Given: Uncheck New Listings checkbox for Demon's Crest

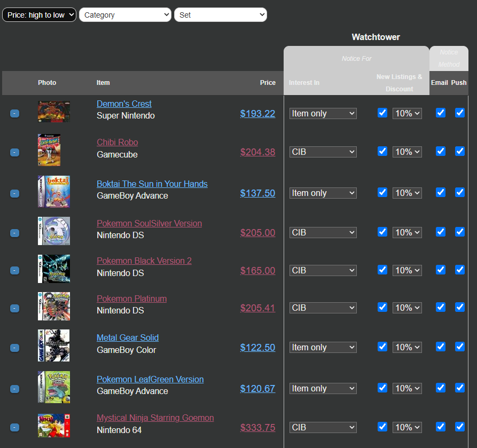Looking at the screenshot, I should 382,113.
